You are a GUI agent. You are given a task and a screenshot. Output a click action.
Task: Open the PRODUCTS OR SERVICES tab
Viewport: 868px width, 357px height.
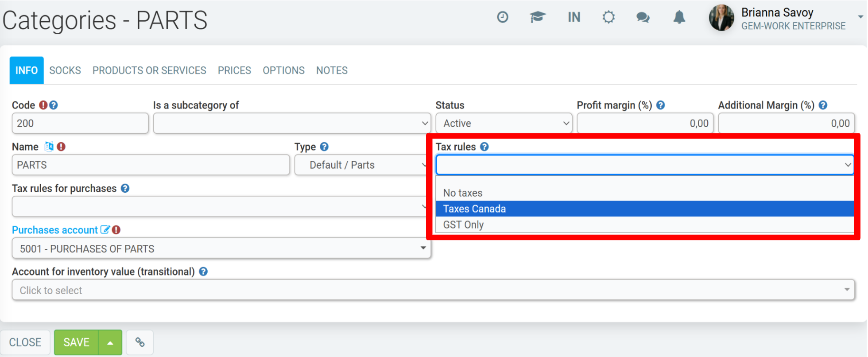(149, 70)
